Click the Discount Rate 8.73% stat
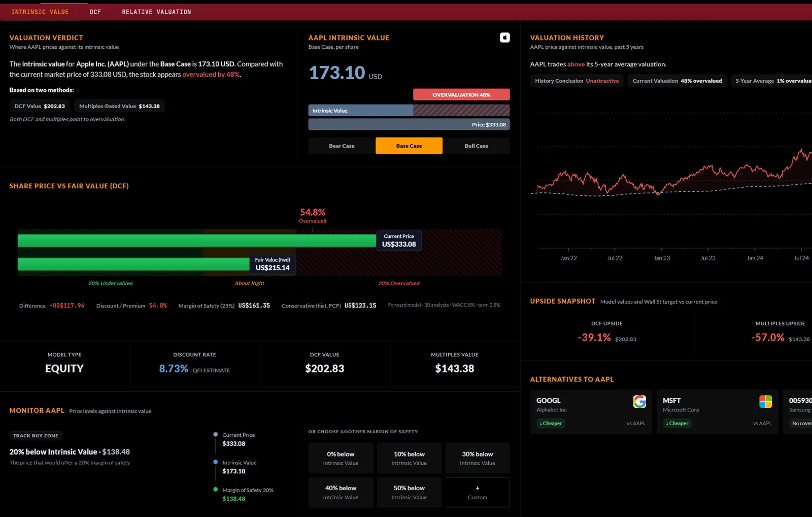This screenshot has height=517, width=812. tap(195, 363)
